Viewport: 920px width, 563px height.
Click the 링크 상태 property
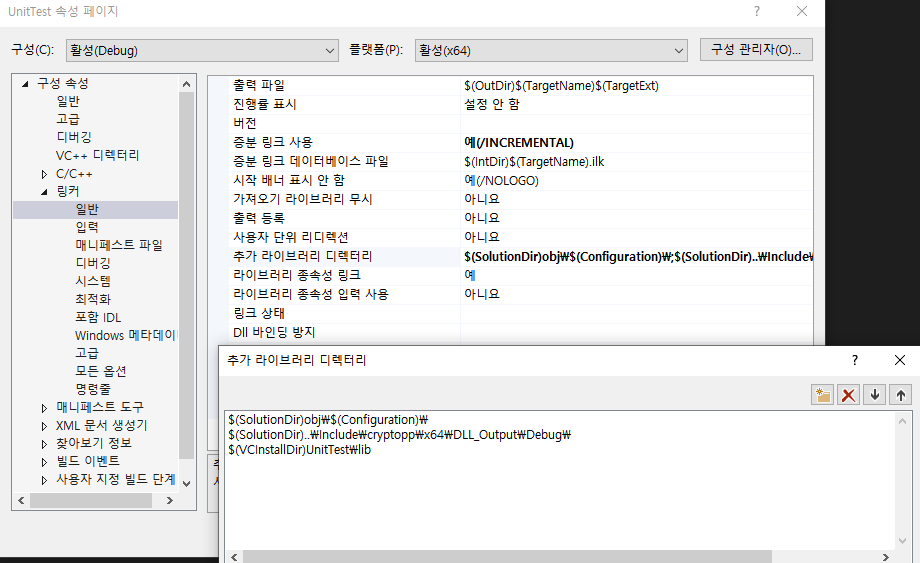pos(259,313)
